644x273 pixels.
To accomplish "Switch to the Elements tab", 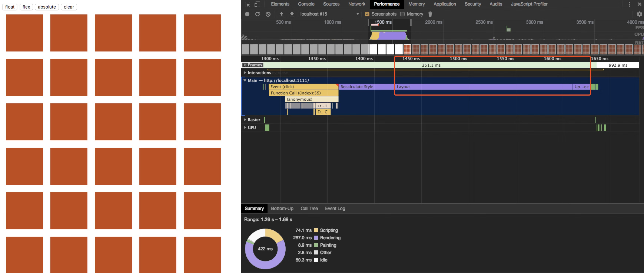I will pyautogui.click(x=280, y=4).
